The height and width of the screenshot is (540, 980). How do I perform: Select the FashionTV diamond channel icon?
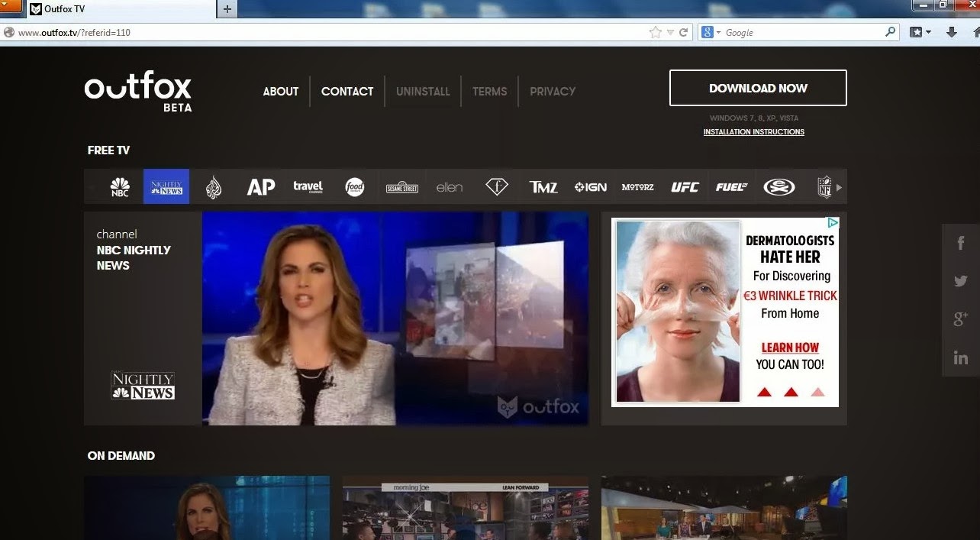pyautogui.click(x=497, y=187)
